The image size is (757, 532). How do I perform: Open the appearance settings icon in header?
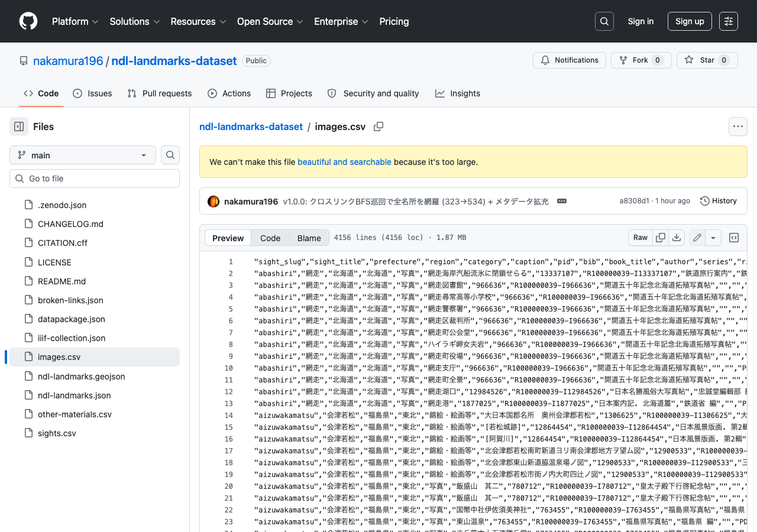click(729, 21)
